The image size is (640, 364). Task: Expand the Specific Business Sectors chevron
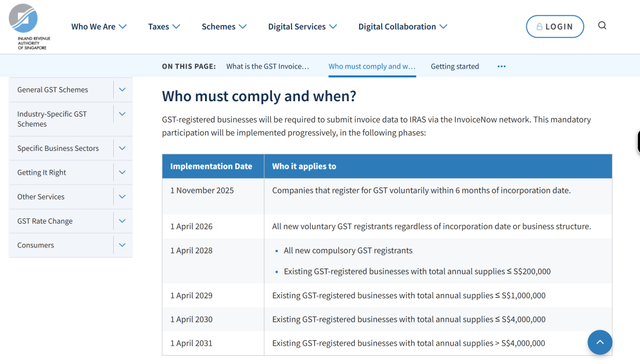tap(122, 149)
